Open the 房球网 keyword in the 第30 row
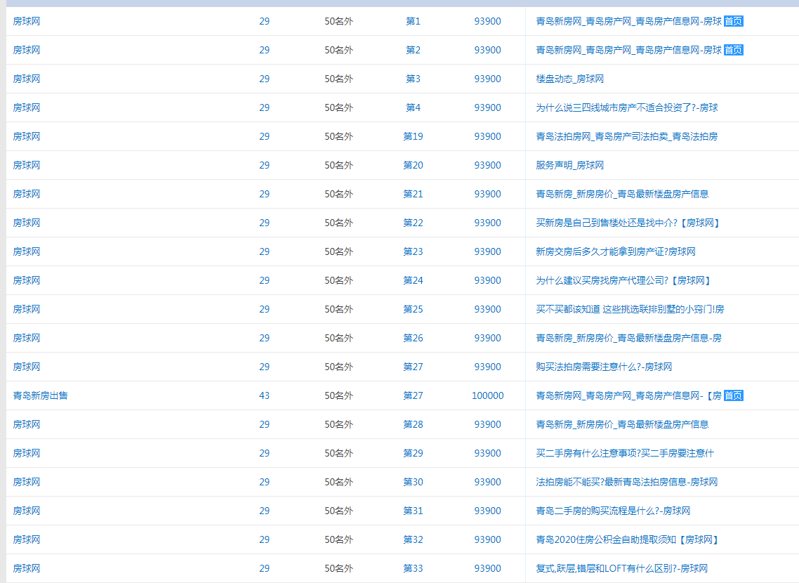 pyautogui.click(x=26, y=482)
